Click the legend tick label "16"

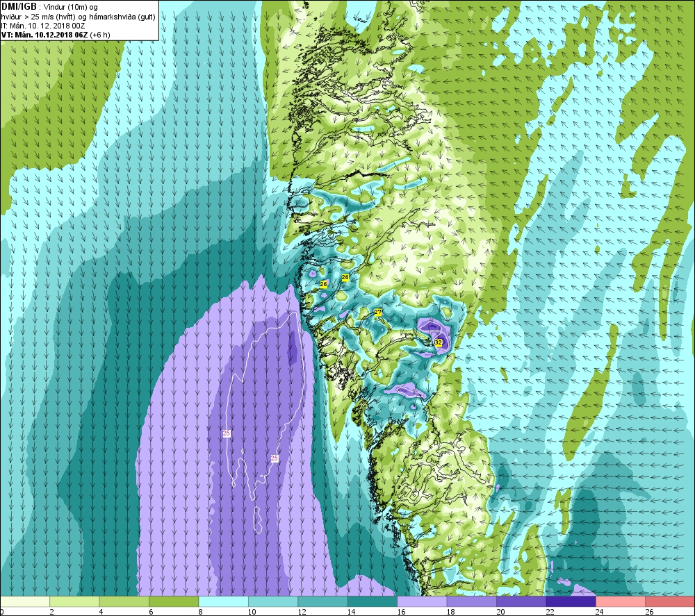tap(401, 612)
